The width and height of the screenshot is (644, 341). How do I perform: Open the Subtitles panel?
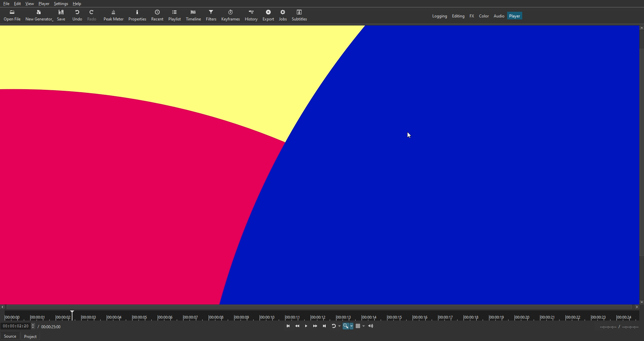[299, 15]
